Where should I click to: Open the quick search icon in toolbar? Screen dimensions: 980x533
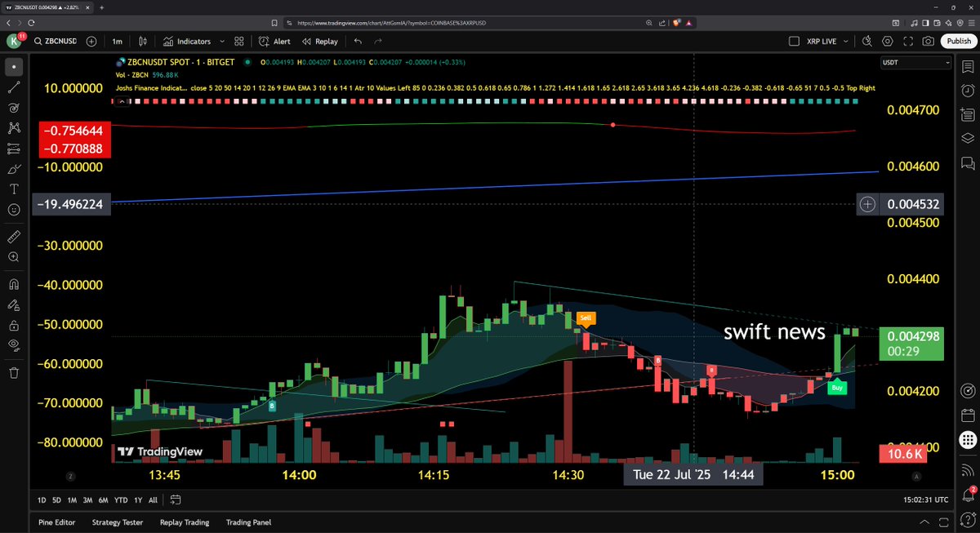coord(867,41)
